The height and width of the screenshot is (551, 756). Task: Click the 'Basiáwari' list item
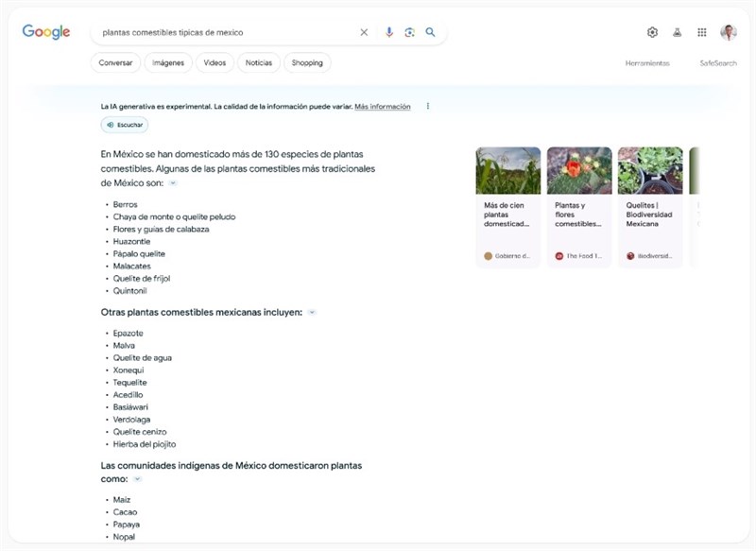click(130, 407)
